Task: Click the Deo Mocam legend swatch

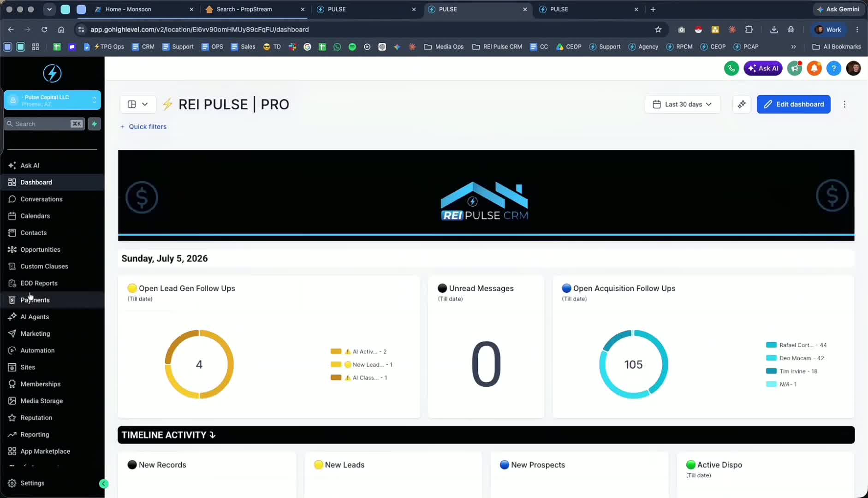Action: click(771, 358)
